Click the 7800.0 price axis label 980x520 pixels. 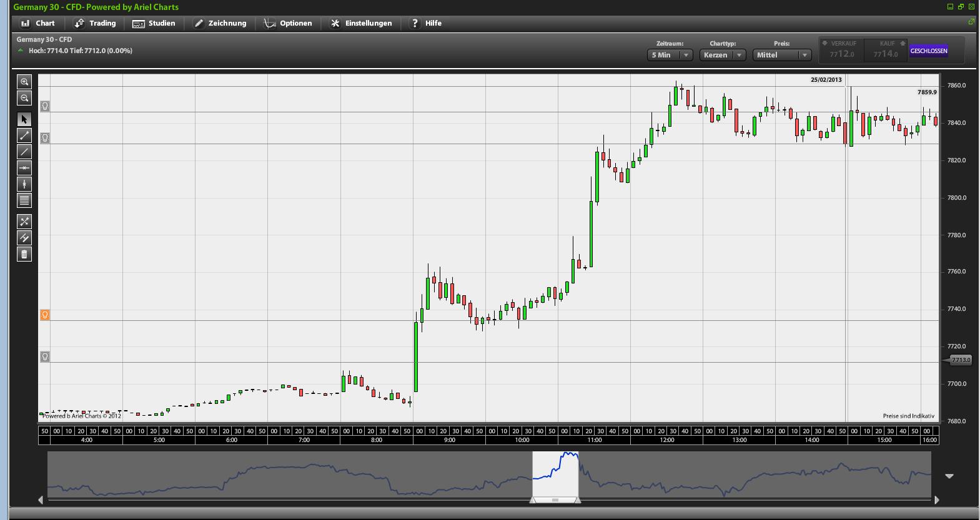(x=957, y=198)
